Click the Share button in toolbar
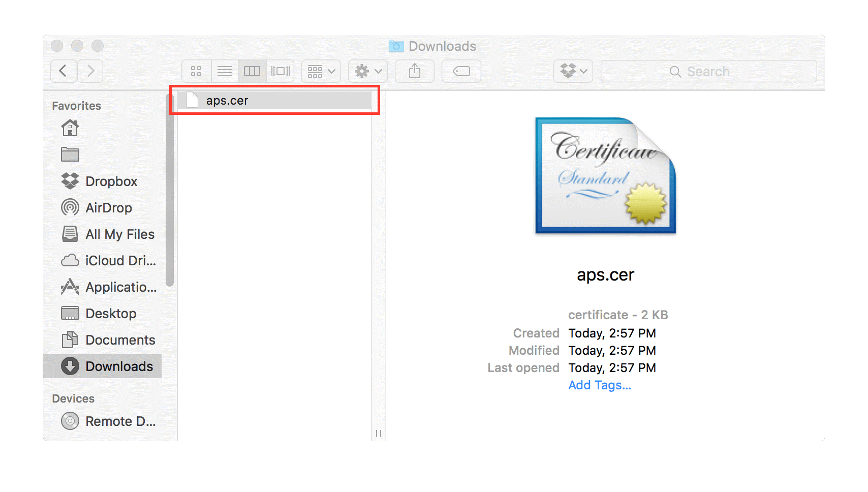 click(415, 71)
